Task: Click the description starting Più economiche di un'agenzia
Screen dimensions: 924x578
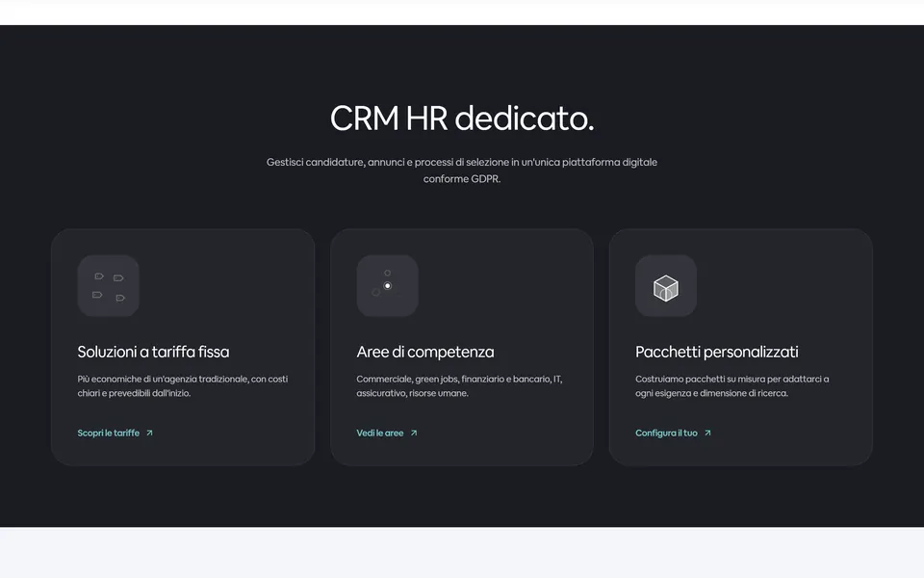Action: click(x=183, y=385)
